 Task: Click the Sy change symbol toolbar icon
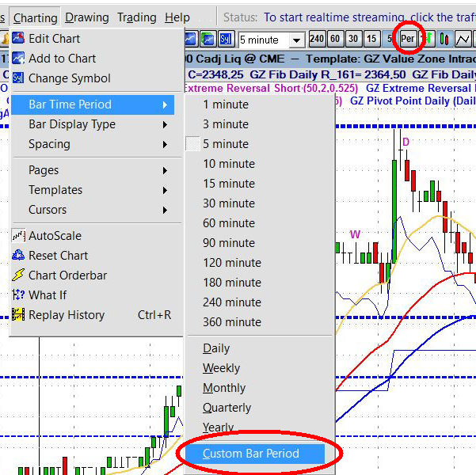tap(225, 39)
